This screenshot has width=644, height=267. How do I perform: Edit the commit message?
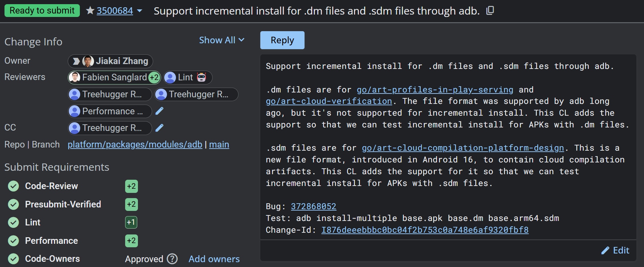[615, 250]
